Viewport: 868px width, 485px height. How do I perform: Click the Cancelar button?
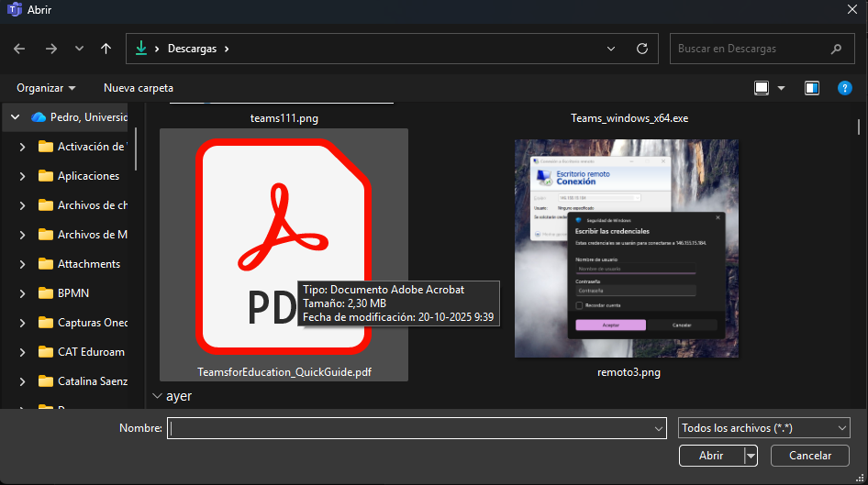click(810, 456)
